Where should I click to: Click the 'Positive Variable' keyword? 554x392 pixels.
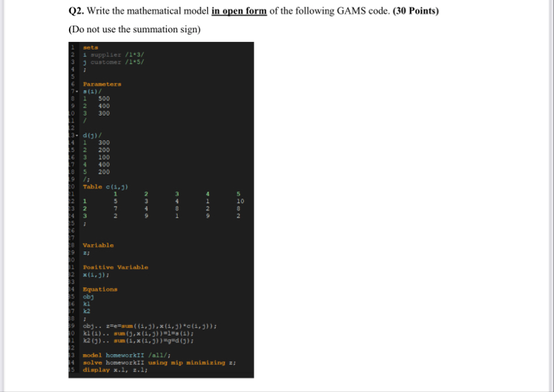click(x=116, y=267)
